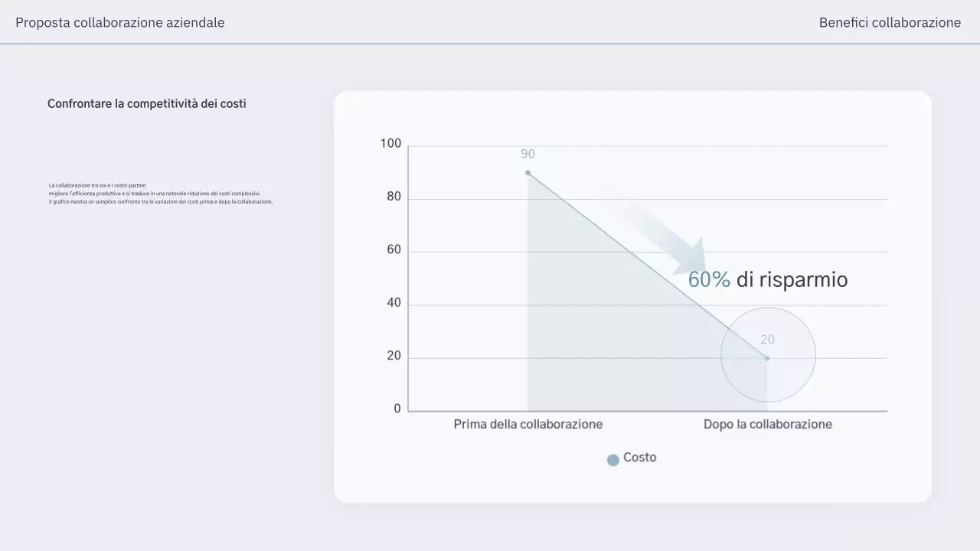Screen dimensions: 980x551
Task: Select the "Proposta collaborazione aziendale" header title
Action: (x=120, y=23)
